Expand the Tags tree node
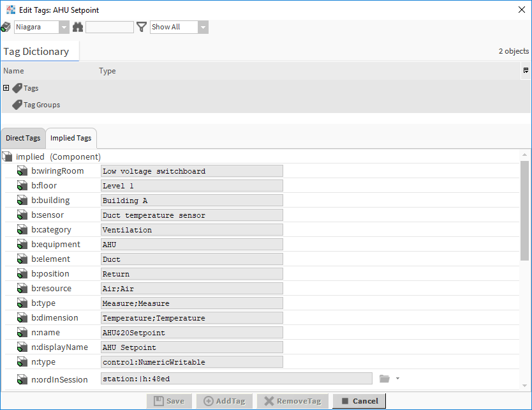This screenshot has height=410, width=532. click(6, 88)
